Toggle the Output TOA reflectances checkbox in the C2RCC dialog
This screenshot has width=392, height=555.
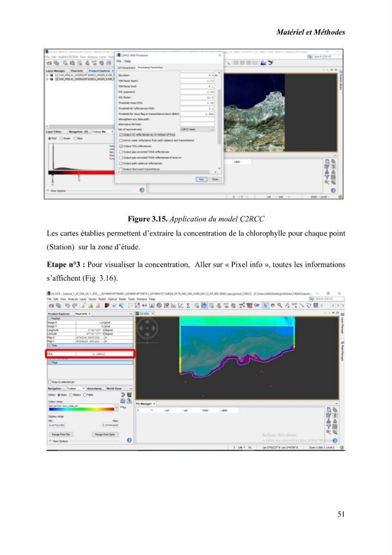(x=120, y=146)
